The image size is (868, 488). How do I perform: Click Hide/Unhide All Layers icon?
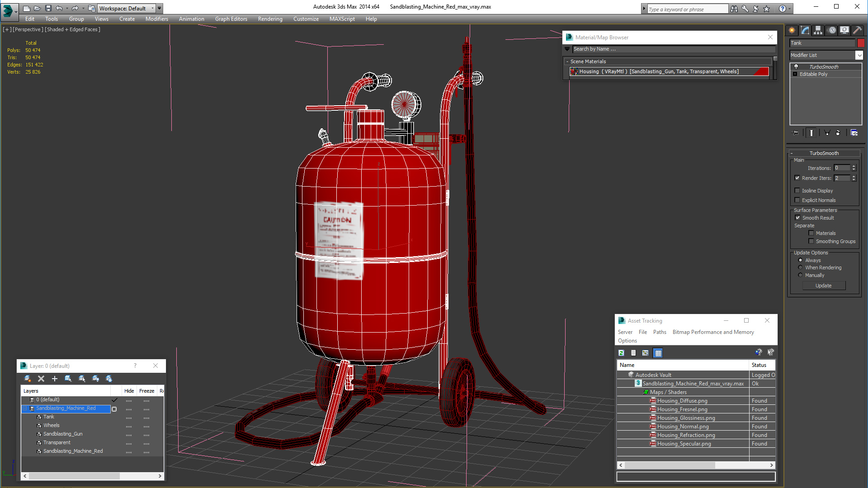[x=95, y=379]
